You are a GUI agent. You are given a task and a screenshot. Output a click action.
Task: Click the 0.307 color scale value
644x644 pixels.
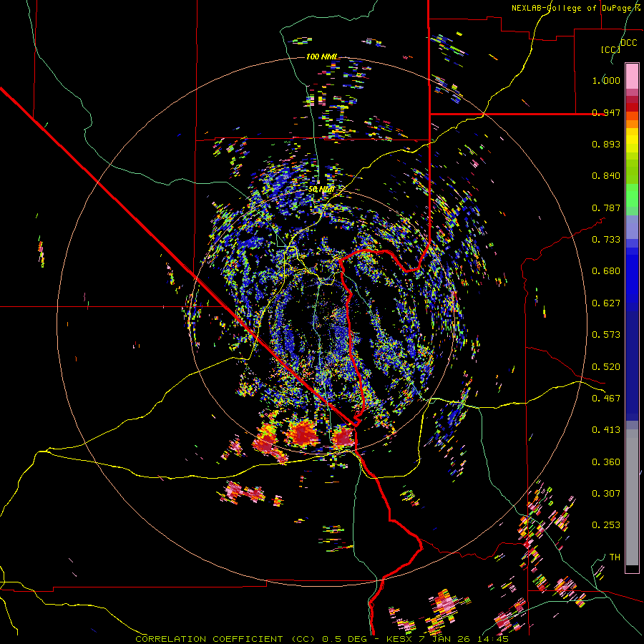click(606, 494)
